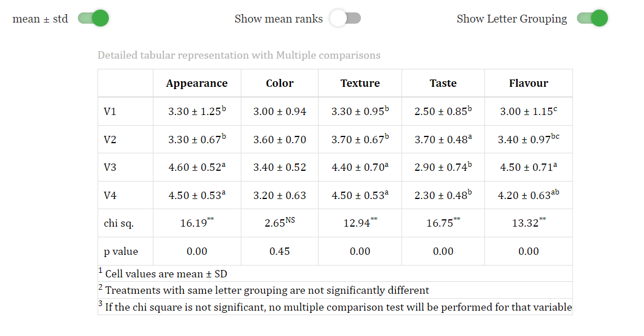644x336 pixels.
Task: Click the Appearance column header
Action: pyautogui.click(x=197, y=83)
